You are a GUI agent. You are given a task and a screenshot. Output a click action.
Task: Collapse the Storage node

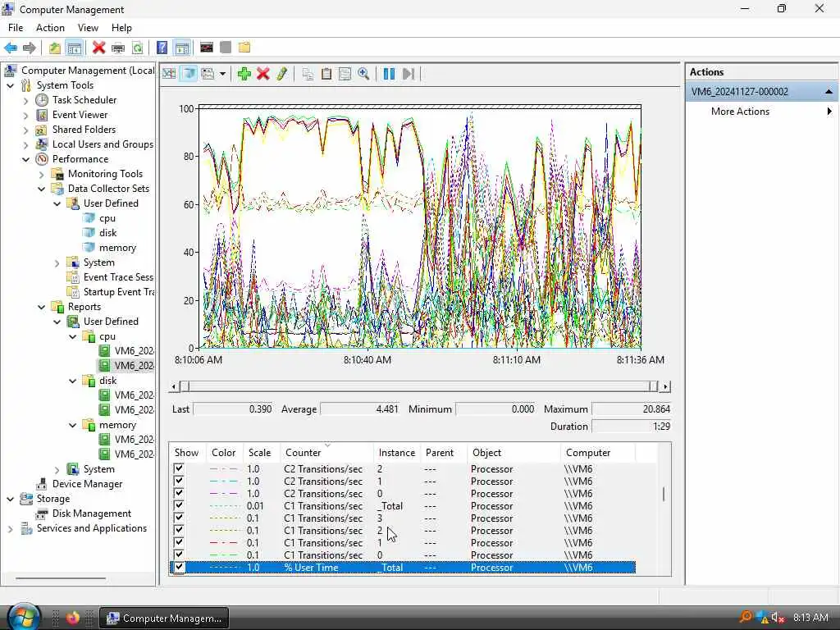(10, 499)
